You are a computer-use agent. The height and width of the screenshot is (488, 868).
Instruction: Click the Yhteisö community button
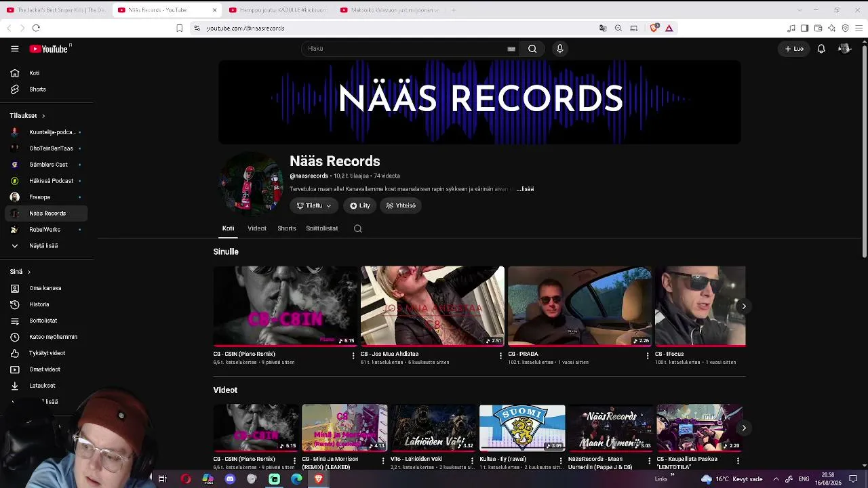(401, 205)
